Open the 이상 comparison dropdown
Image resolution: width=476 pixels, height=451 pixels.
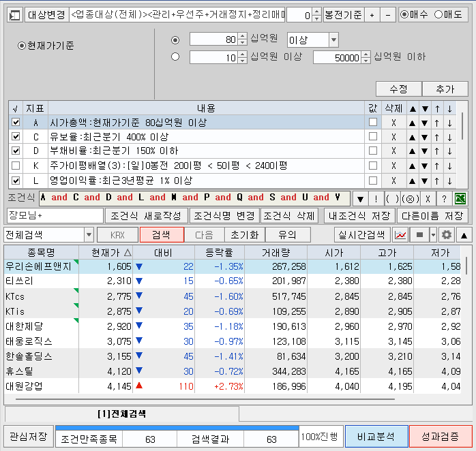coord(333,40)
